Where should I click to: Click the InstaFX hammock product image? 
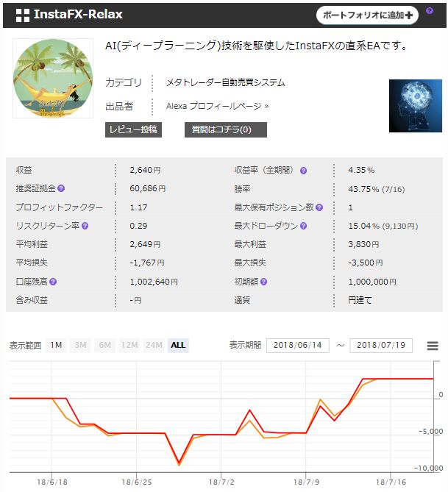click(x=53, y=78)
